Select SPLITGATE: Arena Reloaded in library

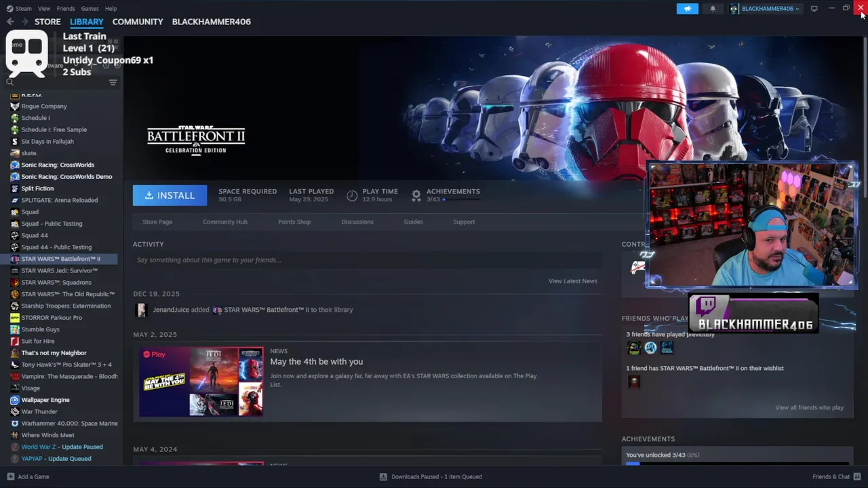pyautogui.click(x=61, y=200)
